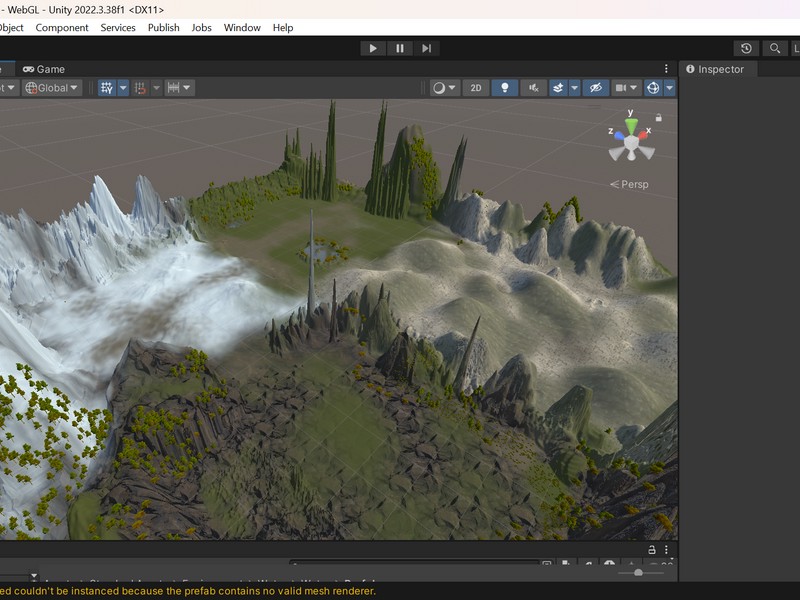This screenshot has width=800, height=600.
Task: Switch to the Game tab
Action: click(44, 69)
